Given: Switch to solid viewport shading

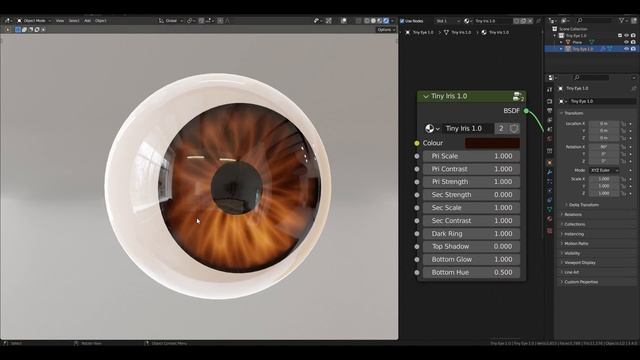Looking at the screenshot, I should pos(373,20).
